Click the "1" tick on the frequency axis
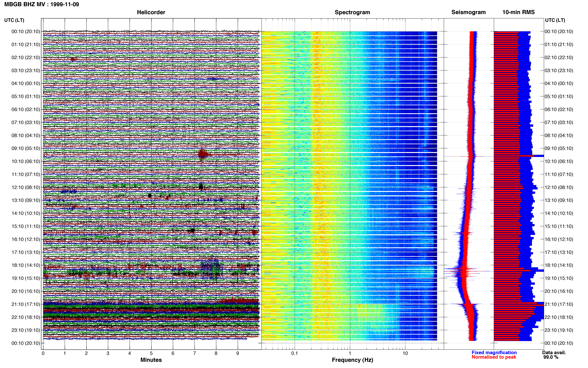Screen dimensions: 588x368 tap(350, 353)
